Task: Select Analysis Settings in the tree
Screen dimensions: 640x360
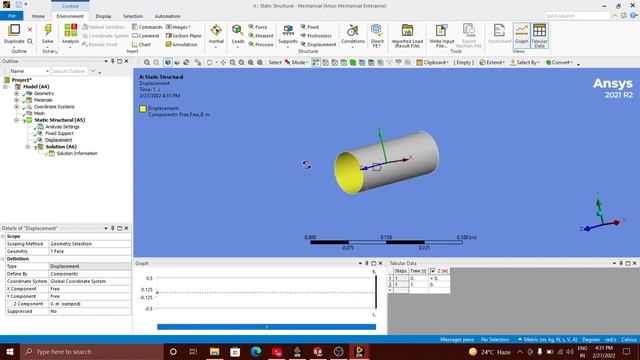Action: (x=62, y=127)
